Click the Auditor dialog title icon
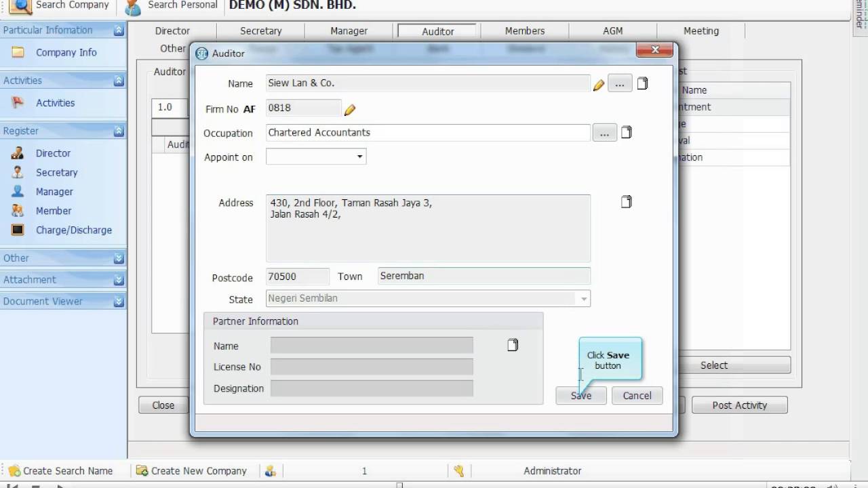Screen dimensions: 868x488 click(x=201, y=54)
